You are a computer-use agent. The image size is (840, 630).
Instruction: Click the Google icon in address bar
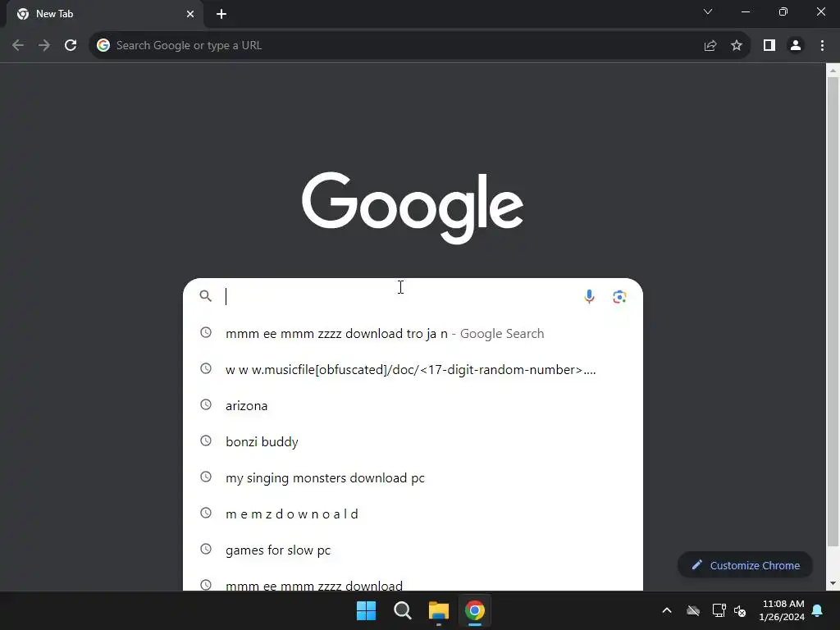[103, 46]
